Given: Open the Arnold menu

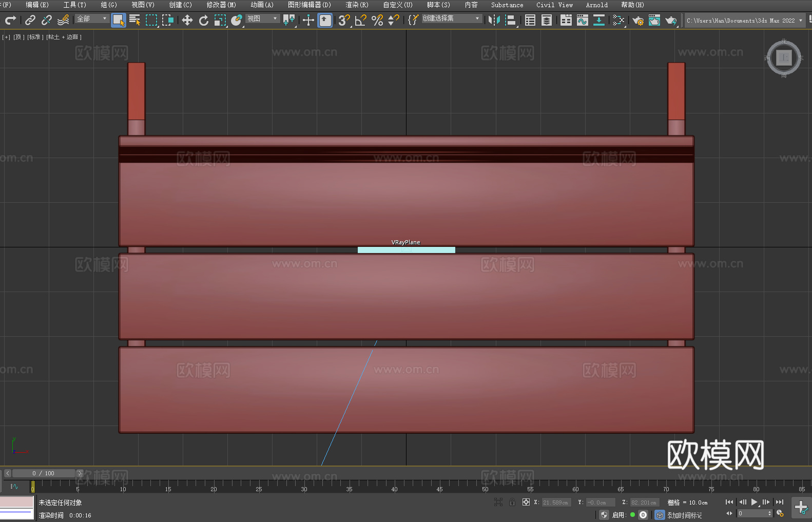Looking at the screenshot, I should 597,5.
